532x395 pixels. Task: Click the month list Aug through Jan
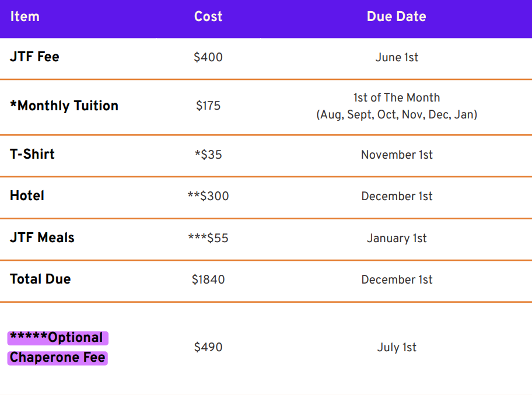tap(397, 114)
